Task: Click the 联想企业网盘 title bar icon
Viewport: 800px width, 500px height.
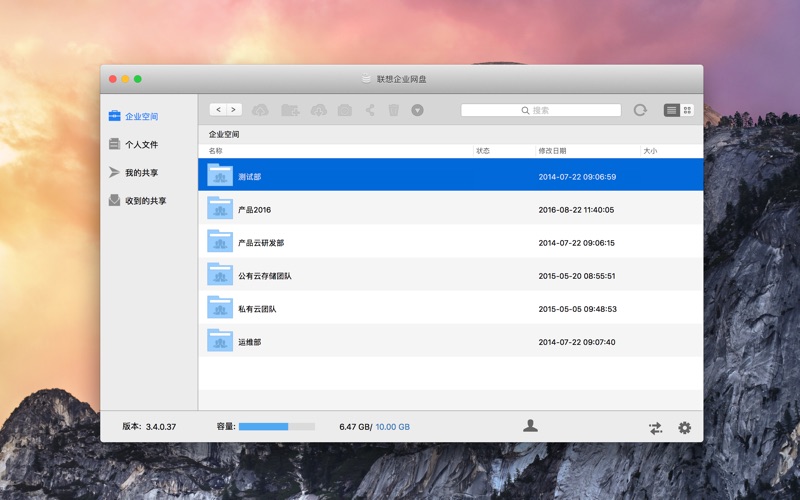Action: pyautogui.click(x=366, y=79)
